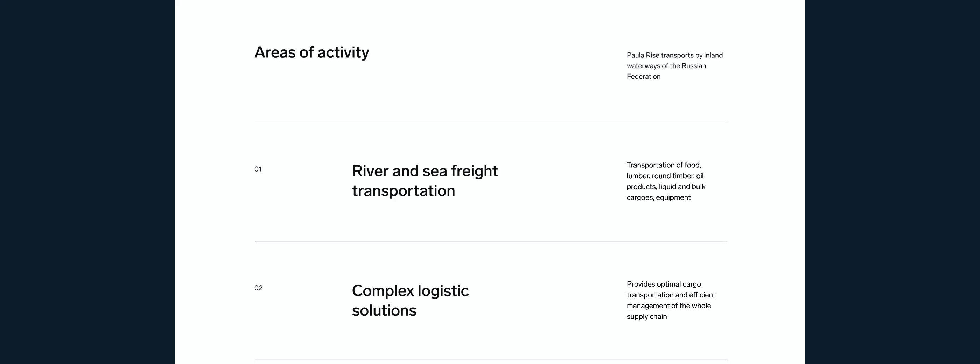980x364 pixels.
Task: Click the "01" item number
Action: pyautogui.click(x=258, y=169)
